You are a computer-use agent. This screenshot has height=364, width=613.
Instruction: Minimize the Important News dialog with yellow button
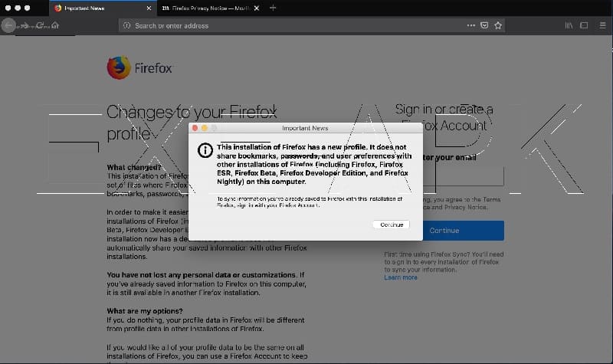(205, 128)
